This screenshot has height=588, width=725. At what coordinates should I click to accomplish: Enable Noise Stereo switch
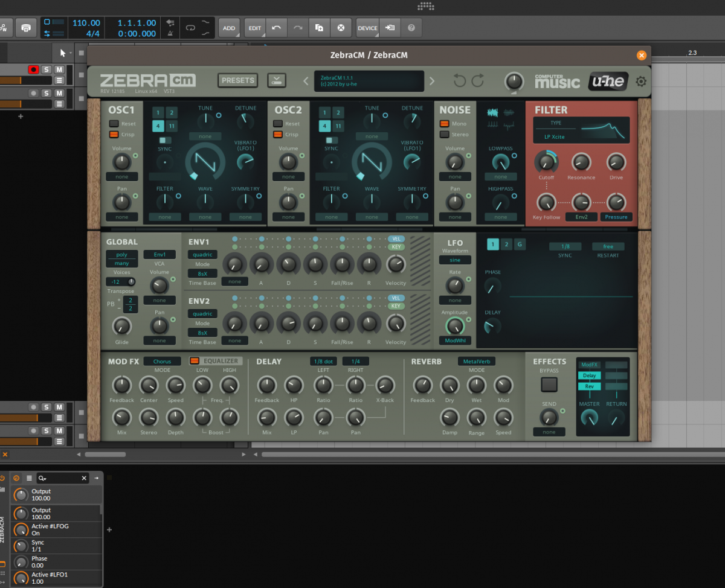444,135
